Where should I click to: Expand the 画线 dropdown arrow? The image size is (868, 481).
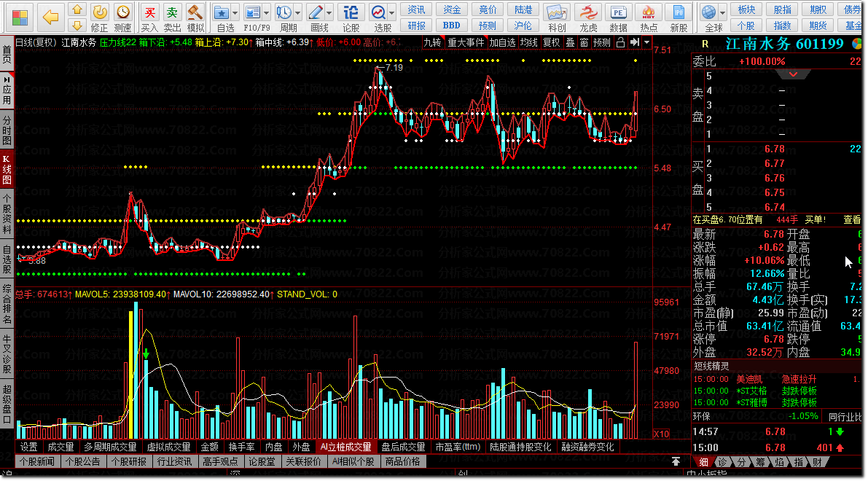(x=329, y=12)
